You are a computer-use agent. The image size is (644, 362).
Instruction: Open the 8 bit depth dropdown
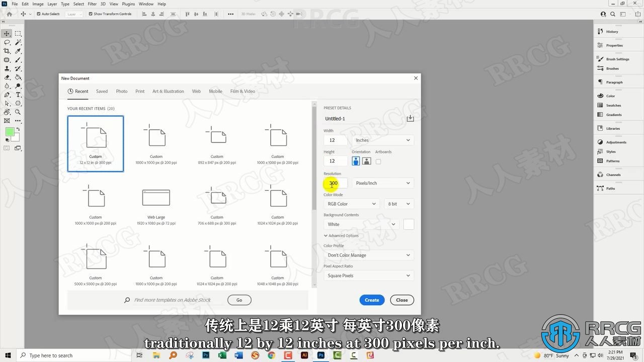point(399,204)
